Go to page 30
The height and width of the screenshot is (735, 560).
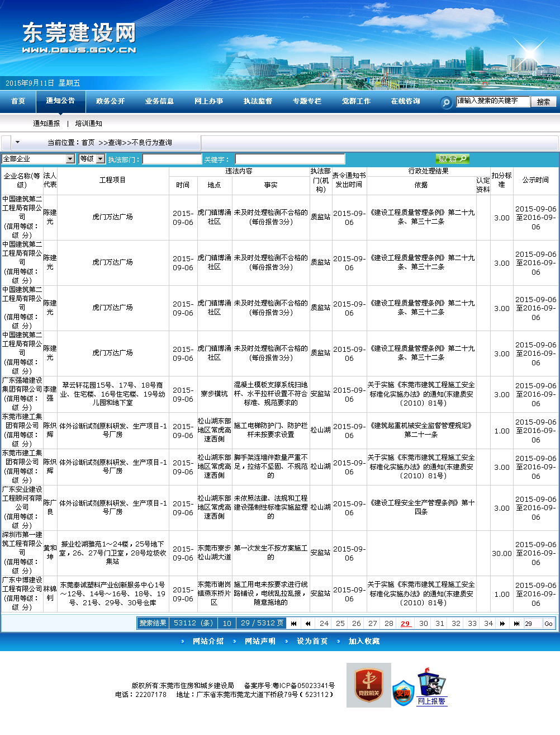424,623
